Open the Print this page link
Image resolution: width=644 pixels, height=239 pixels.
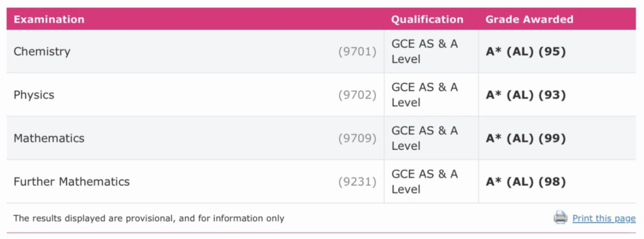(x=604, y=218)
